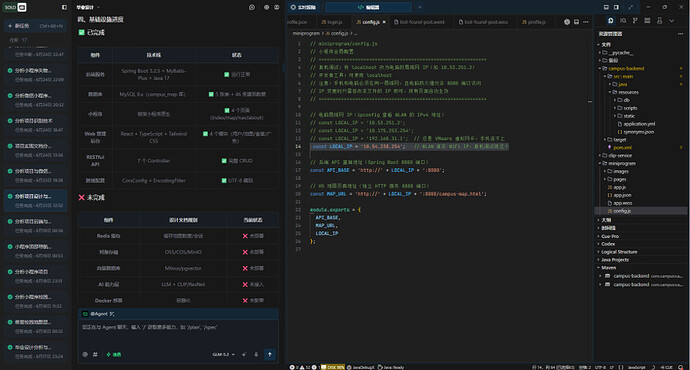
Task: Open the source control branch icon
Action: [635, 21]
